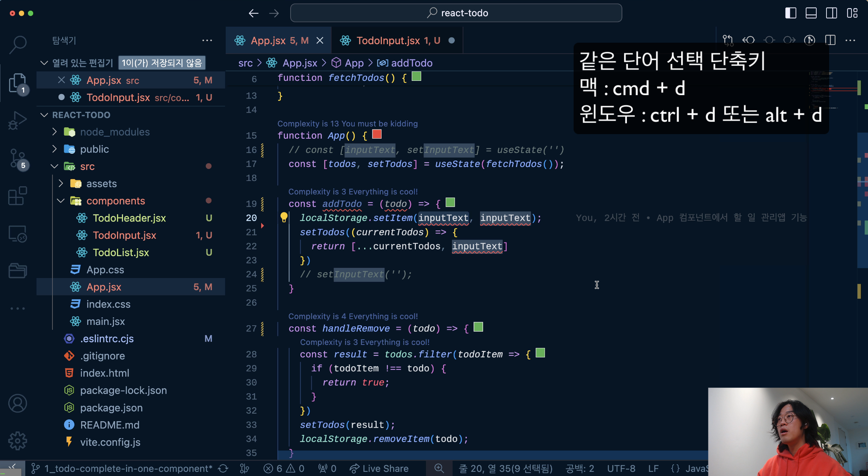Open Run and Debug view
The width and height of the screenshot is (868, 476).
point(17,121)
